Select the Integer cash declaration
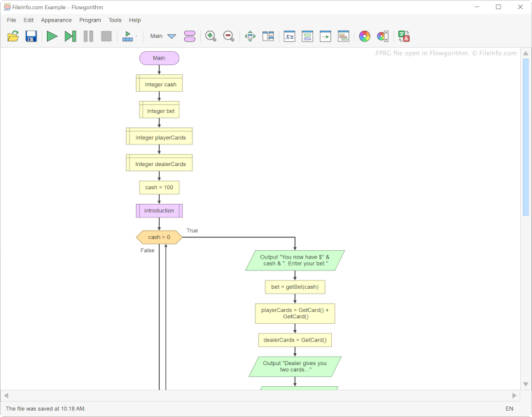The width and height of the screenshot is (532, 417). 159,83
